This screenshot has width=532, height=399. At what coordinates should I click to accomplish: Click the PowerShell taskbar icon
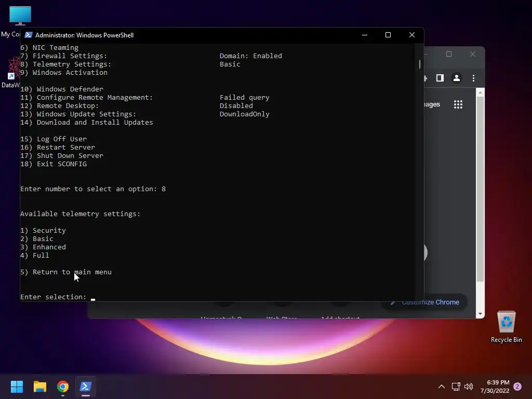[x=86, y=387]
